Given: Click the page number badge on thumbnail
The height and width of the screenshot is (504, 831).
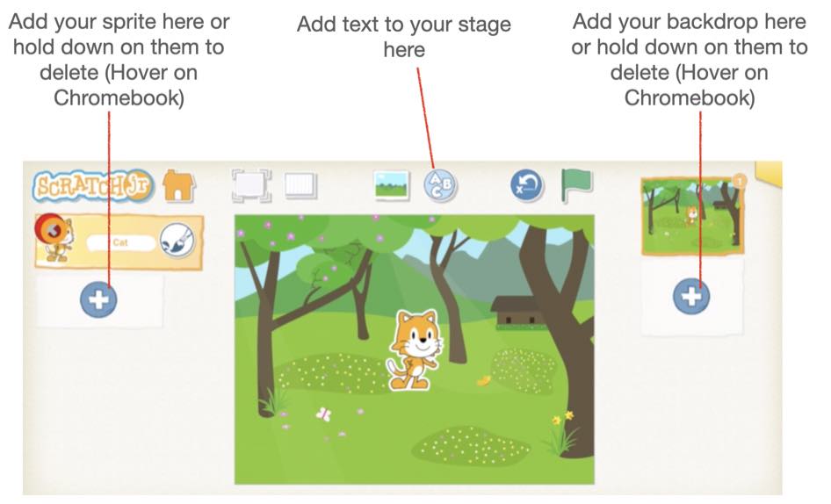Looking at the screenshot, I should coord(740,181).
